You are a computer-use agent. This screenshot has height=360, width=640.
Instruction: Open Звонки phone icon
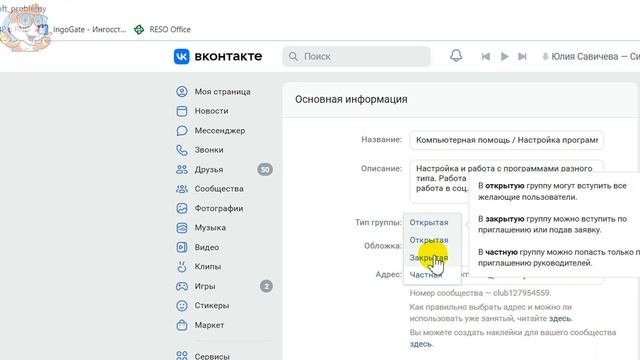click(182, 150)
